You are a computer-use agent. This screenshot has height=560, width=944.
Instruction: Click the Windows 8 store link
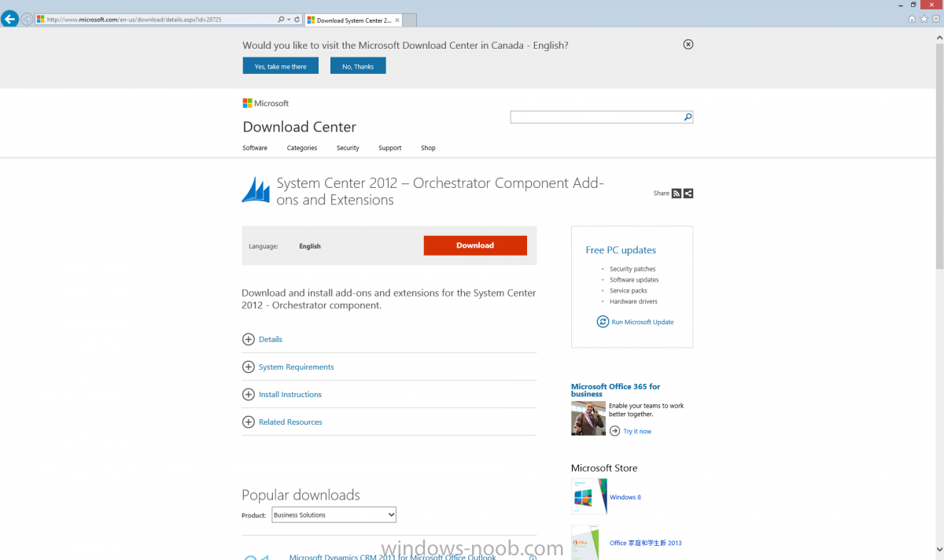tap(625, 497)
